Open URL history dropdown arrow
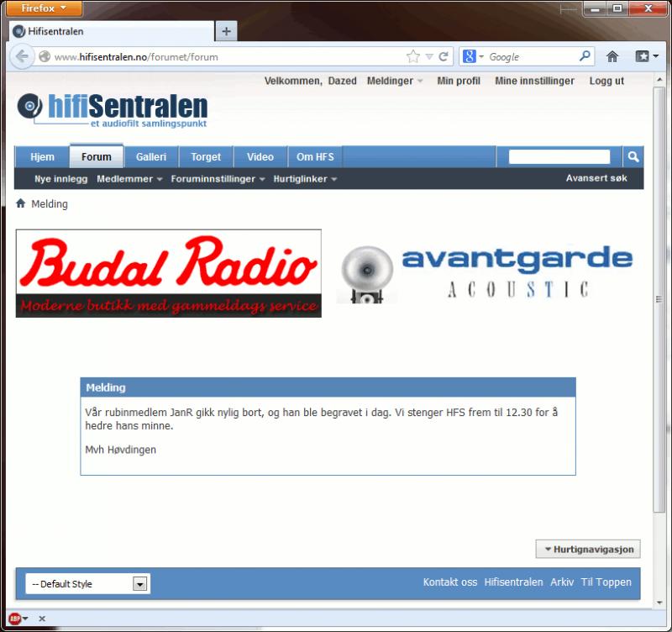 (429, 56)
